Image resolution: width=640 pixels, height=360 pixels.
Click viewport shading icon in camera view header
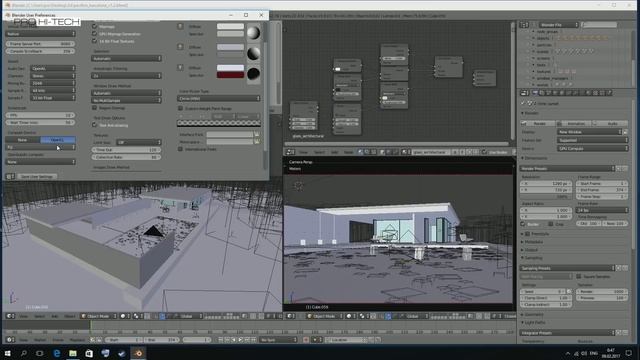[x=350, y=316]
